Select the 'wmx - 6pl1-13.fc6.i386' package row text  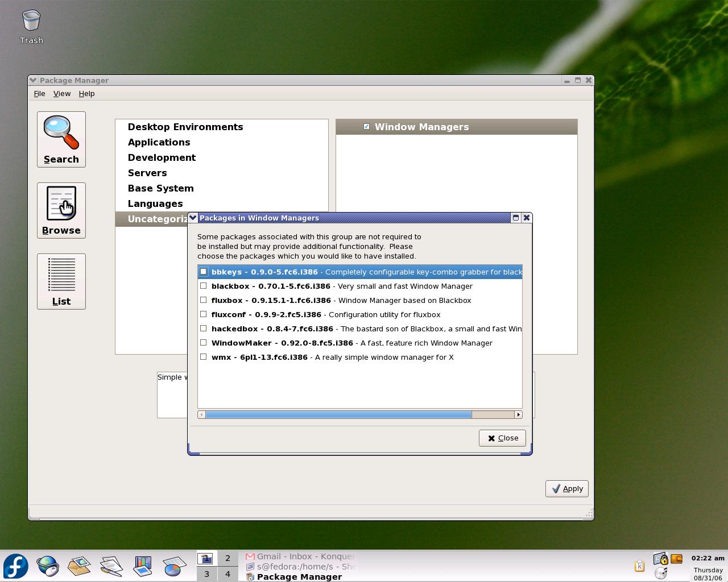tap(259, 357)
